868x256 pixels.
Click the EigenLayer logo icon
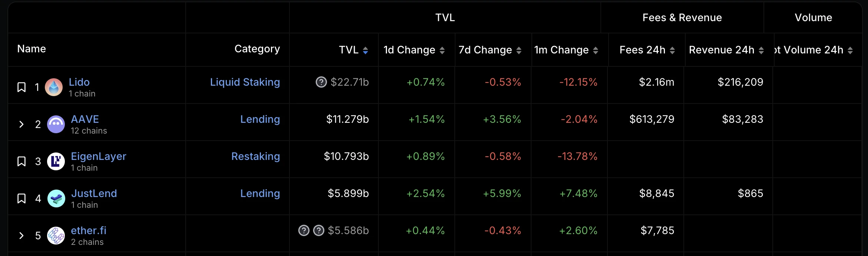click(x=56, y=161)
